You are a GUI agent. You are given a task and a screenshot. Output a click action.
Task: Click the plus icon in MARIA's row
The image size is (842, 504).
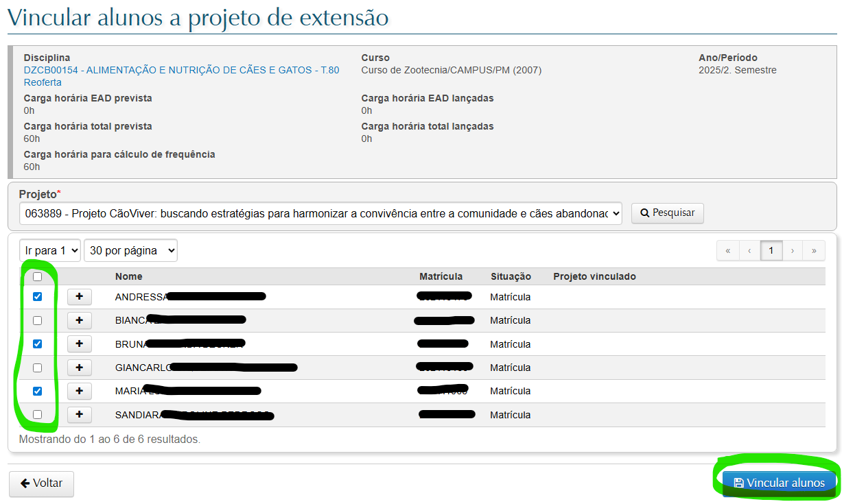(79, 391)
